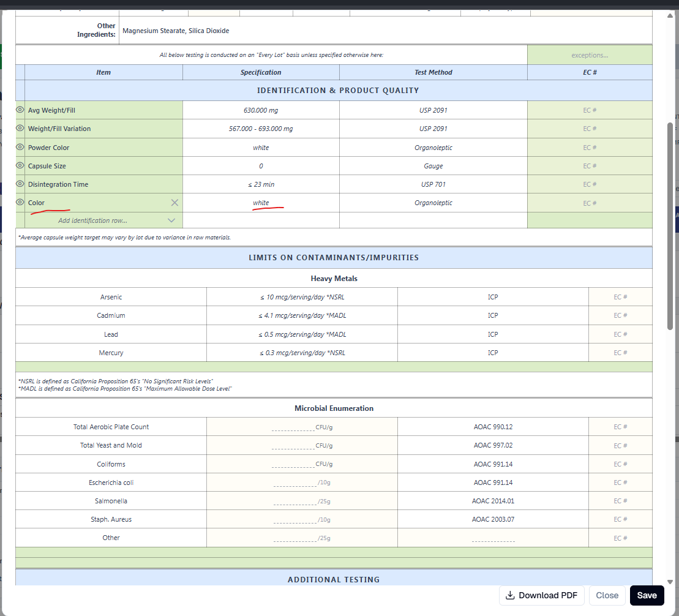679x616 pixels.
Task: Edit EC # for Salmonella
Action: 620,501
